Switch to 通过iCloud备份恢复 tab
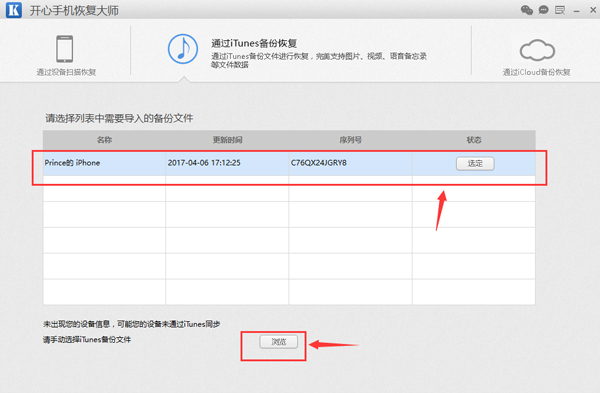The width and height of the screenshot is (600, 393). pos(536,72)
